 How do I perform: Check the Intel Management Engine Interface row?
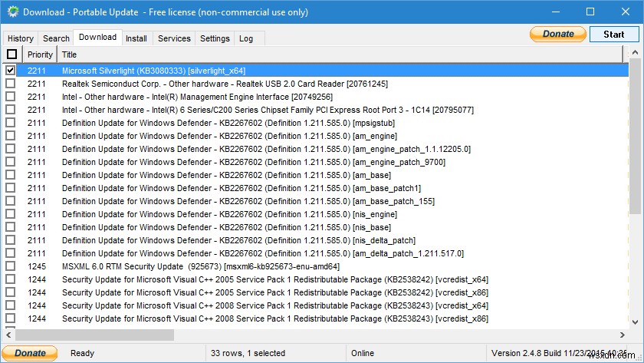pos(10,97)
